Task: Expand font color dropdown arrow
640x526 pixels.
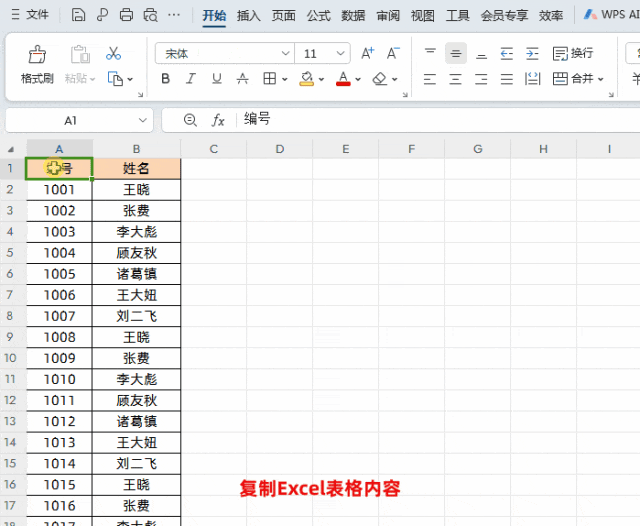Action: (358, 79)
